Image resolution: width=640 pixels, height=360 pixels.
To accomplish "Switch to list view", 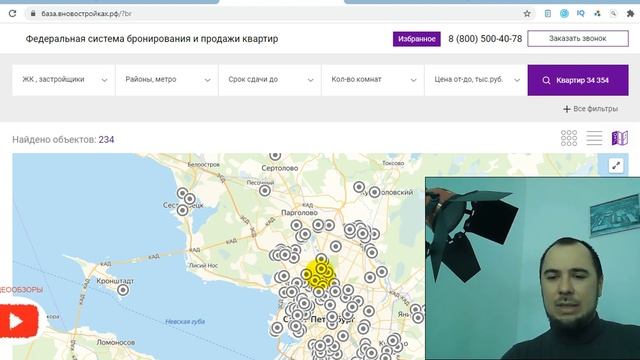I will tap(594, 138).
